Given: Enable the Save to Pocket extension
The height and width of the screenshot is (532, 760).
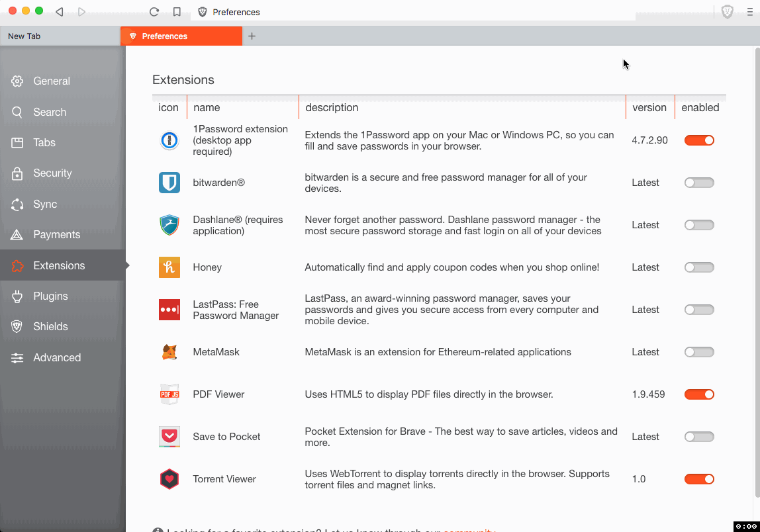Looking at the screenshot, I should coord(699,436).
